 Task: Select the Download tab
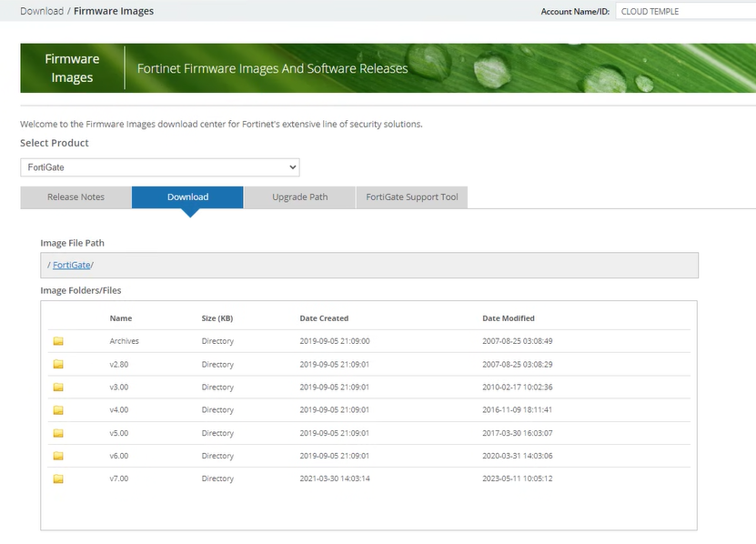coord(187,197)
